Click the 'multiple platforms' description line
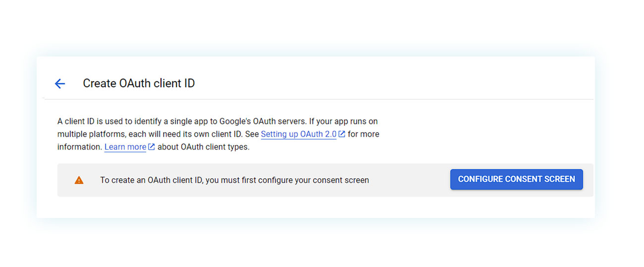This screenshot has width=644, height=267. (218, 134)
